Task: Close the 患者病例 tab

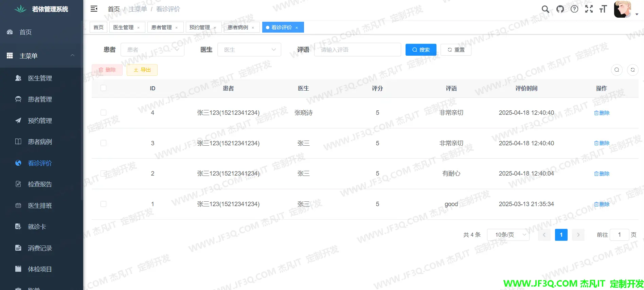Action: 253,28
